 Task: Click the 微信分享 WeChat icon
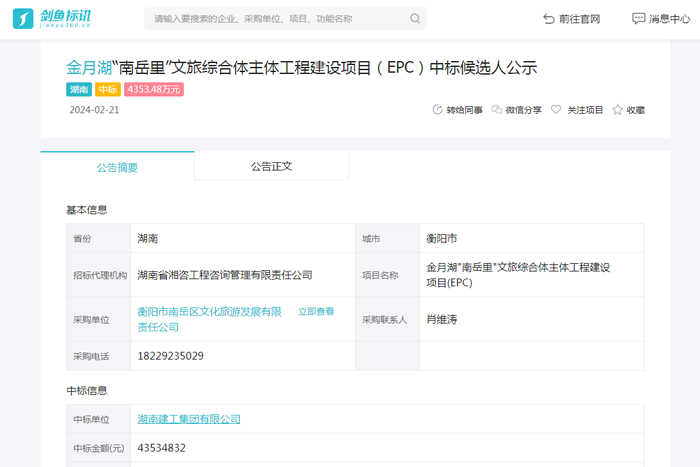[x=497, y=110]
